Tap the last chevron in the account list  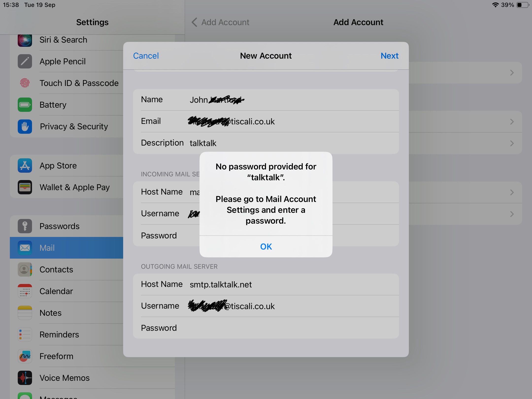(512, 214)
